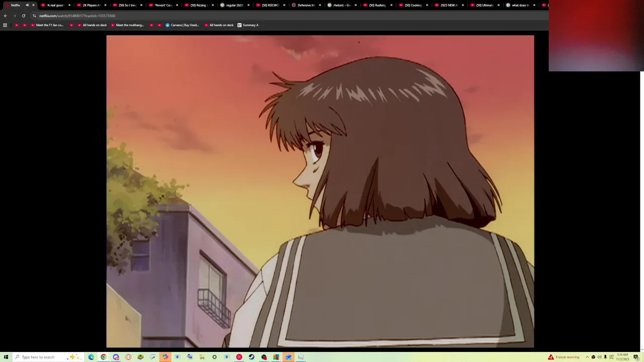Open the "A real good" YouTube tab

point(55,5)
